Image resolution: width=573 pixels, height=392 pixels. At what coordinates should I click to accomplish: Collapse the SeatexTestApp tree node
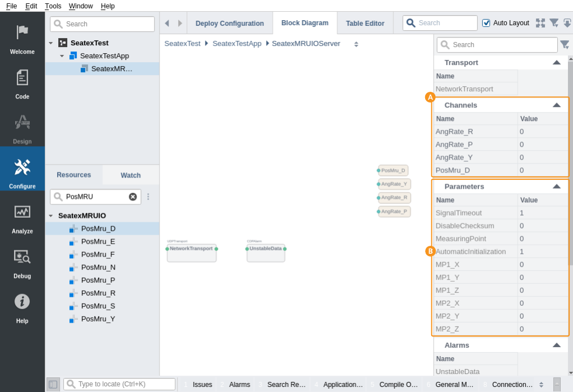coord(62,56)
